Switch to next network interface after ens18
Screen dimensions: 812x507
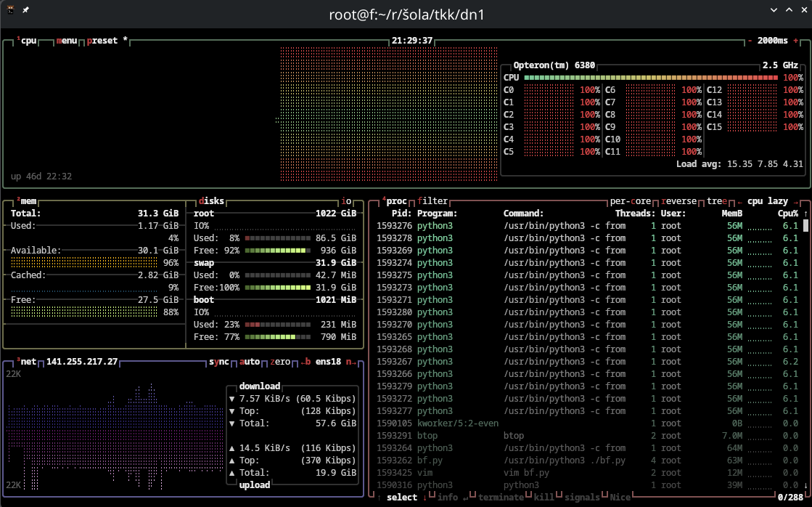click(x=351, y=362)
